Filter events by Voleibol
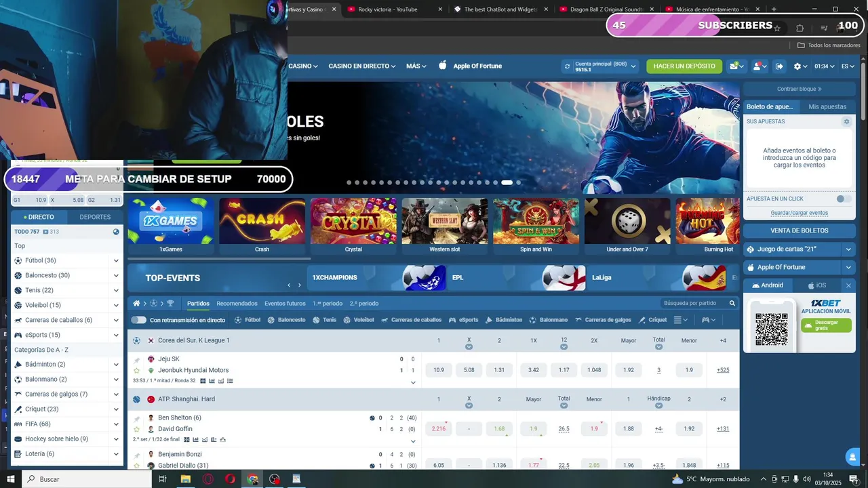 pos(359,320)
